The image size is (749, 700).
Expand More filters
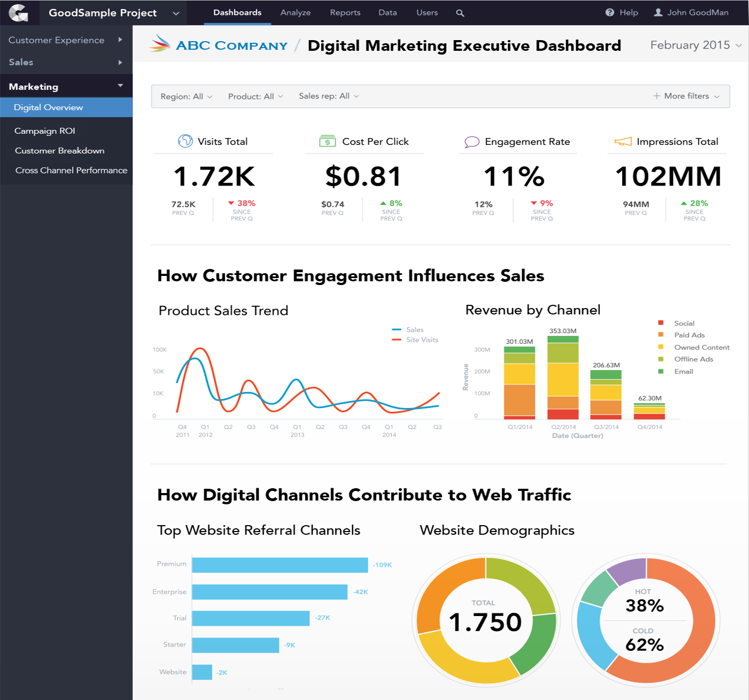[x=686, y=96]
